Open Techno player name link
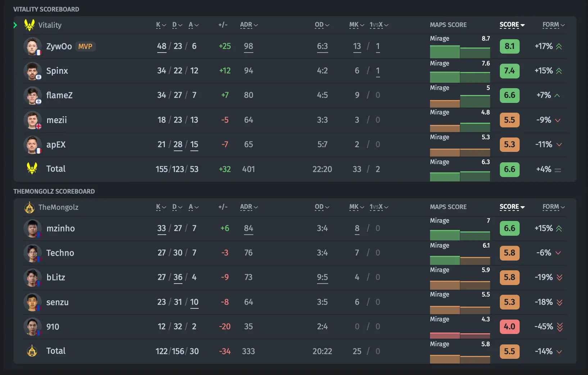Viewport: 588px width, 375px height. tap(60, 253)
